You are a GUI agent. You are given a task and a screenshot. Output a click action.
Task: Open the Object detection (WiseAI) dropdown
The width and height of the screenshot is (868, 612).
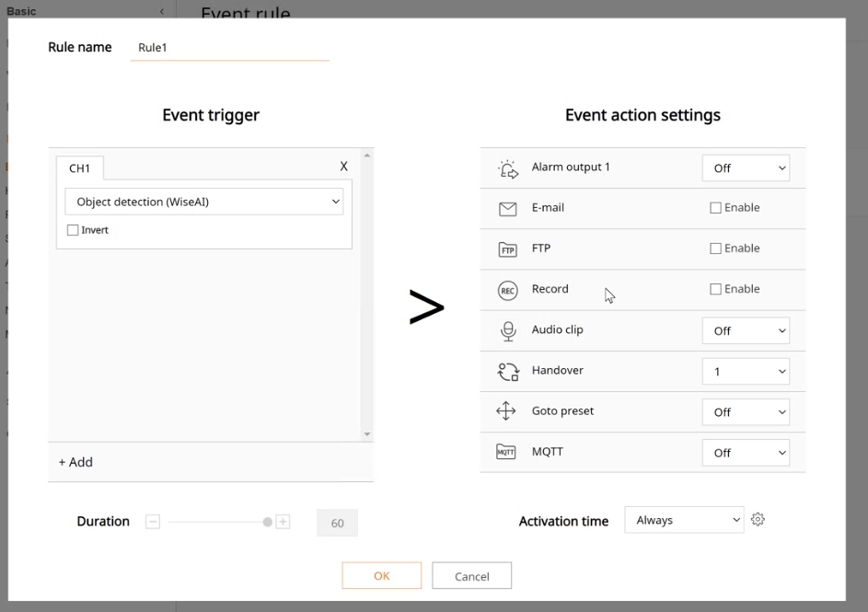pyautogui.click(x=203, y=202)
